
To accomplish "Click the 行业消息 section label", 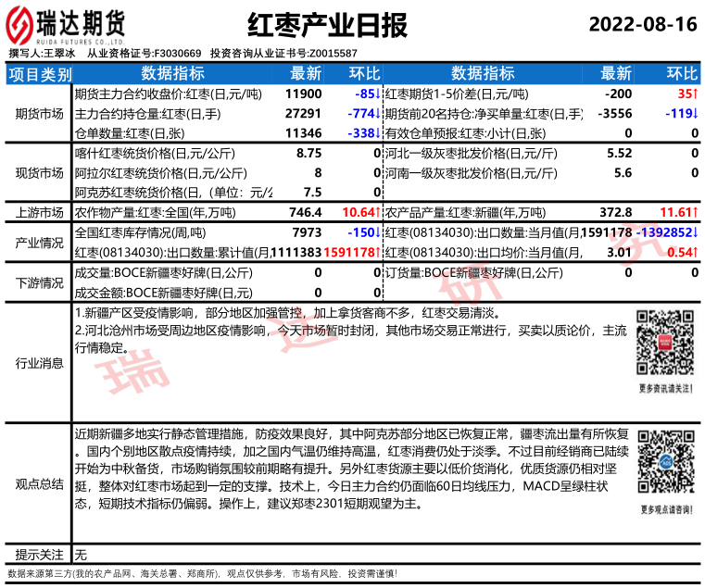I will click(x=39, y=363).
